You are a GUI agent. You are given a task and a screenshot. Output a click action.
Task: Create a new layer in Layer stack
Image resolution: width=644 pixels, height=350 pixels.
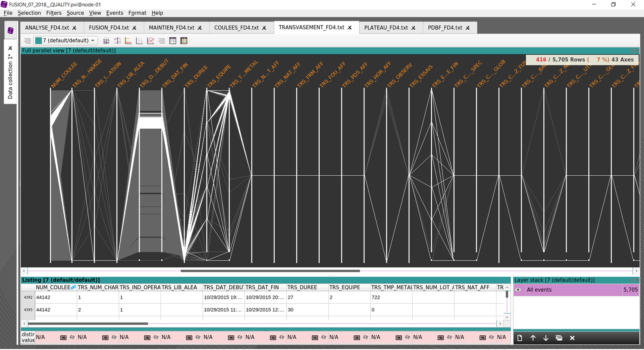pyautogui.click(x=520, y=338)
